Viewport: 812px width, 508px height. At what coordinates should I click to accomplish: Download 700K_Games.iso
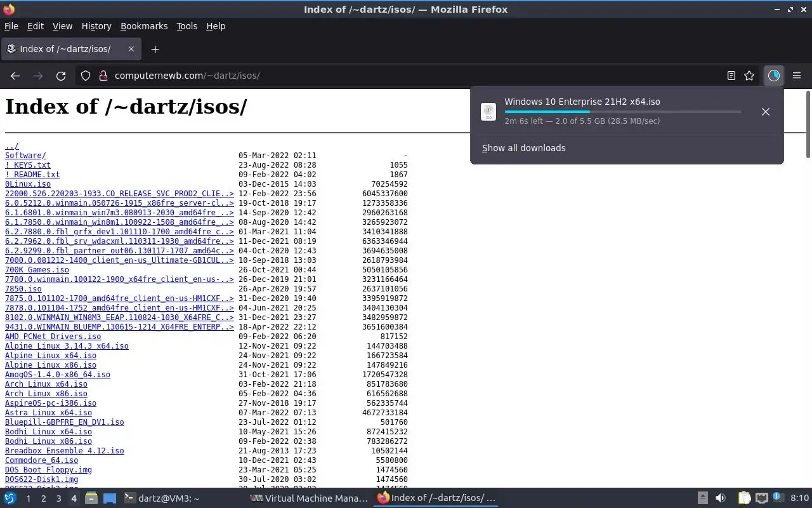37,270
